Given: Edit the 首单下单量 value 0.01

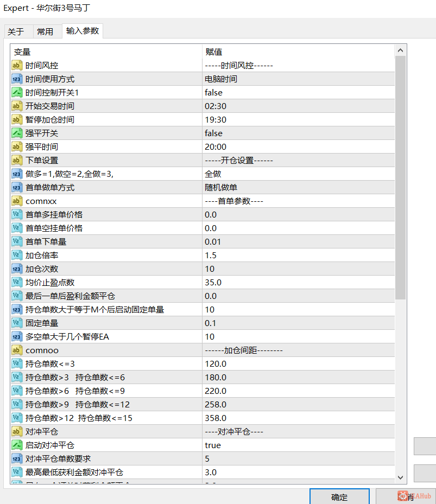Looking at the screenshot, I should (298, 242).
